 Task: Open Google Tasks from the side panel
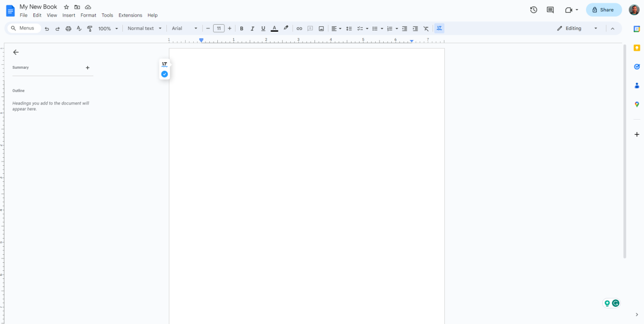[x=636, y=66]
